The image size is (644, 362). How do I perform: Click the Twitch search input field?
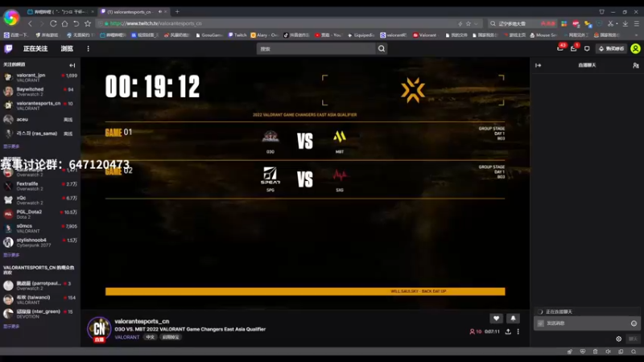[316, 49]
